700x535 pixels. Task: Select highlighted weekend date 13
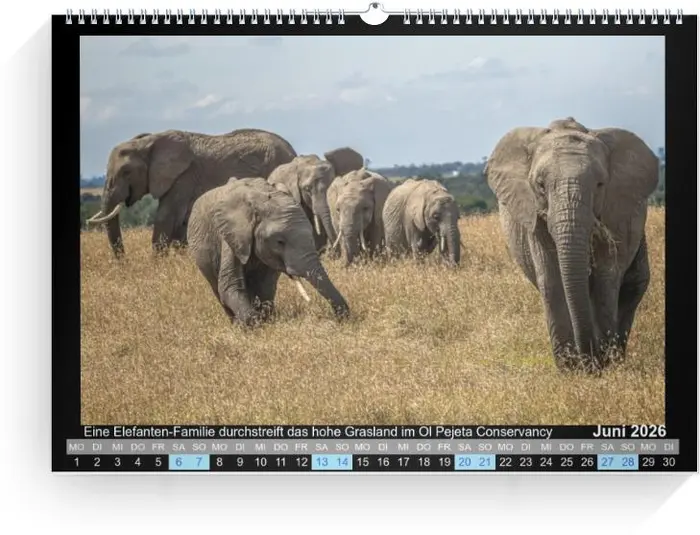click(x=321, y=462)
